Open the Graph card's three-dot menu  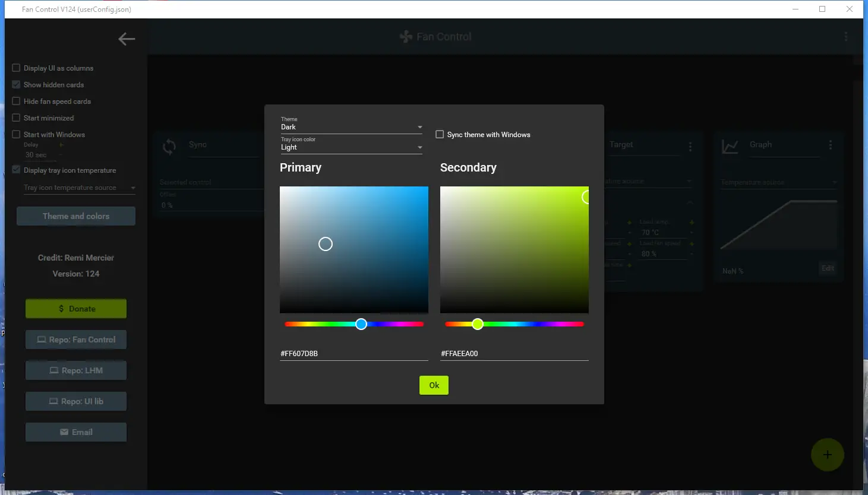click(831, 145)
